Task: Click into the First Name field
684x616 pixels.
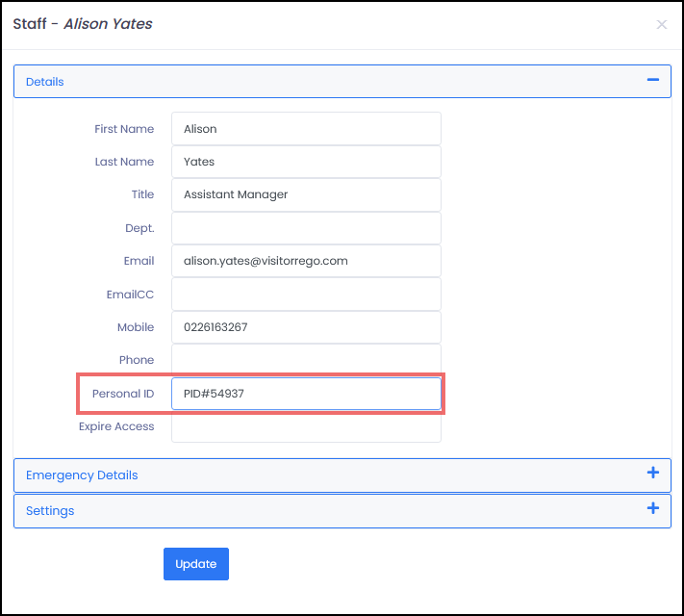Action: coord(306,129)
